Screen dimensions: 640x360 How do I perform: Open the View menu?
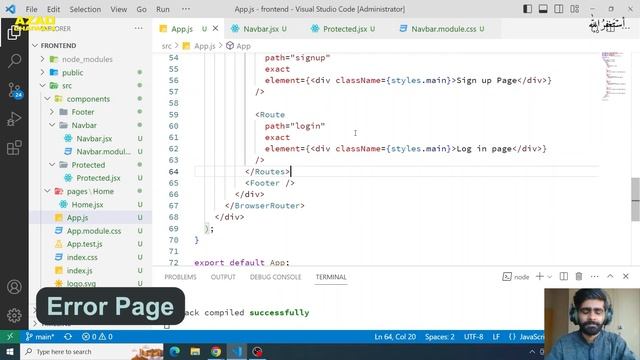[x=118, y=9]
